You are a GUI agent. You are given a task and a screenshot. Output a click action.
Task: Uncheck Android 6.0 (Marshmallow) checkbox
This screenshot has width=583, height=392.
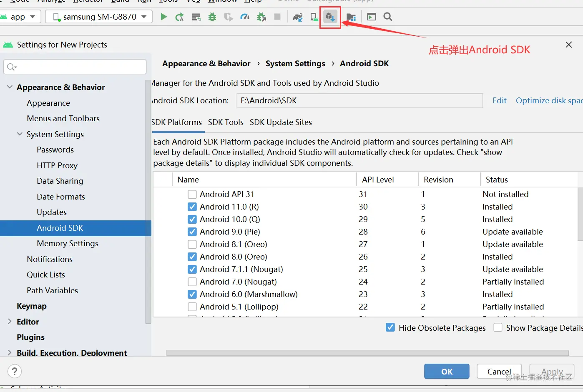tap(192, 294)
